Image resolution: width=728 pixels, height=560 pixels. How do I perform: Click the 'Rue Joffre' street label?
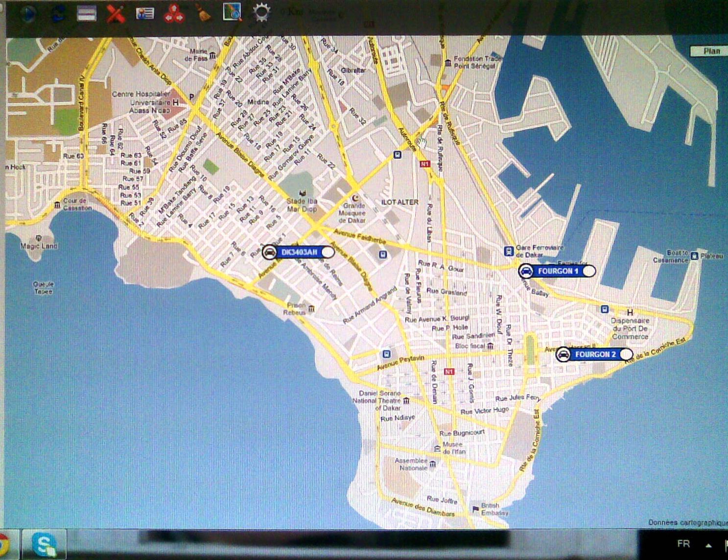point(442,499)
